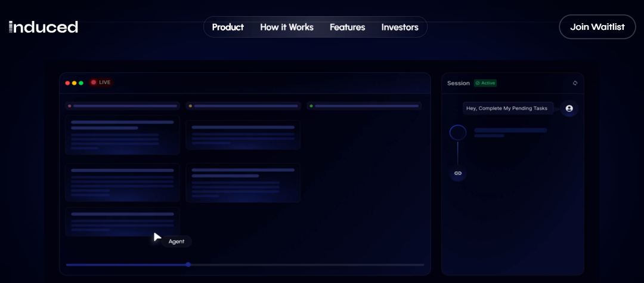Click the Agent tooltip label
Viewport: 644px width, 283px height.
177,241
